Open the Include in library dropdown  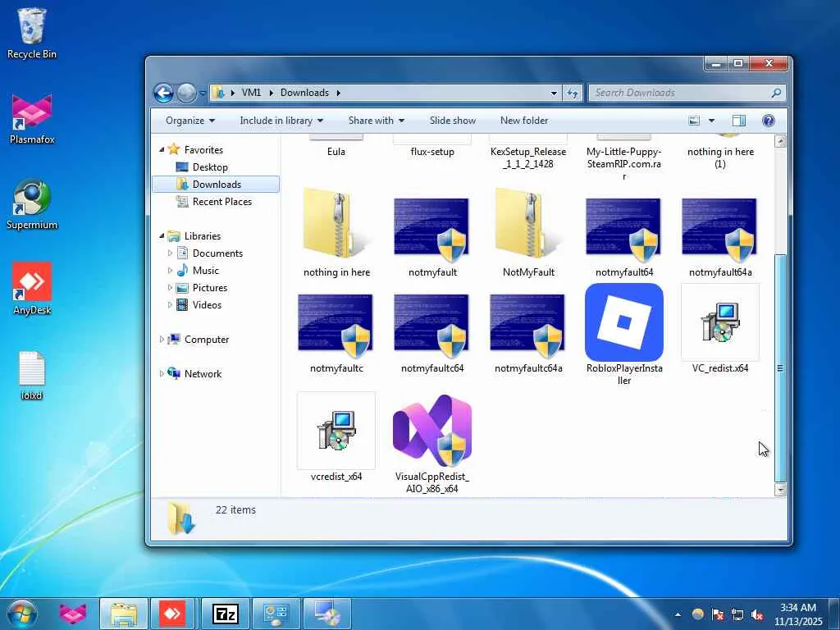[281, 121]
